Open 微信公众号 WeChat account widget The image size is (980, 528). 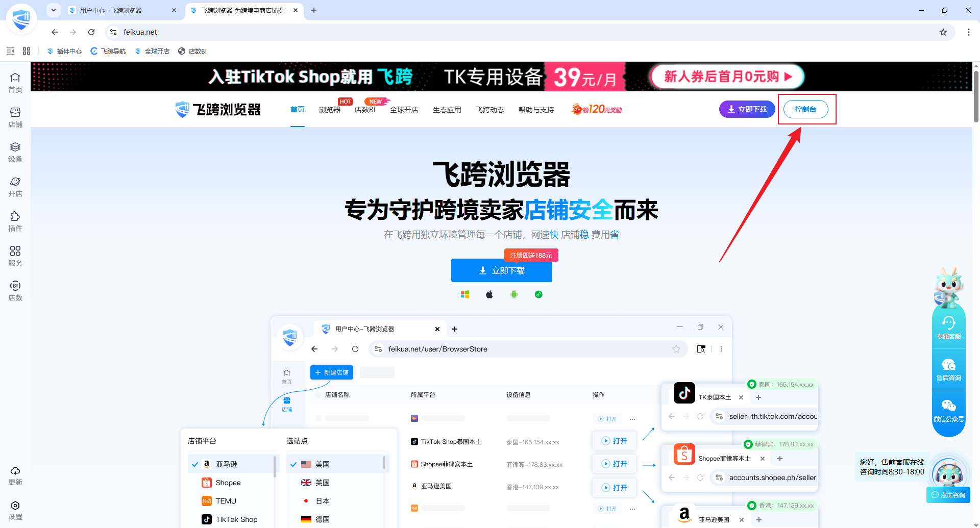click(x=949, y=411)
